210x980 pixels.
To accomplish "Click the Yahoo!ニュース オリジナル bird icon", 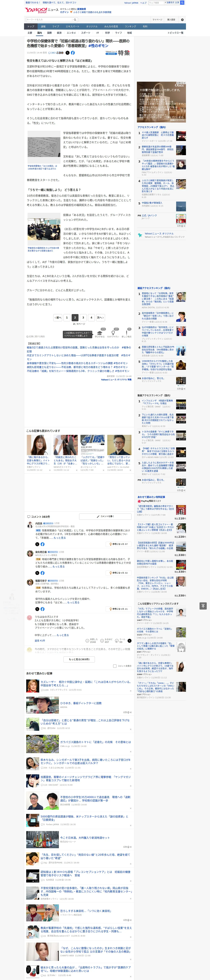I will tap(140, 235).
